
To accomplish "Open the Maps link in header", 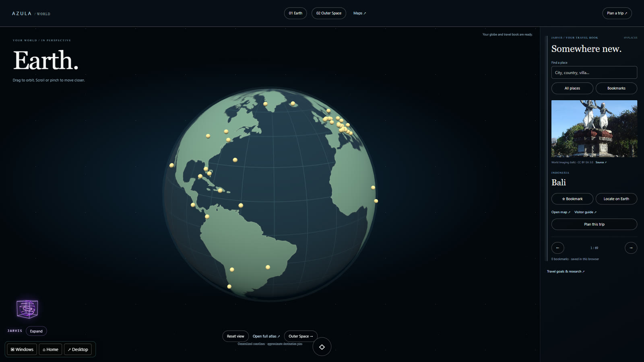I will click(359, 13).
